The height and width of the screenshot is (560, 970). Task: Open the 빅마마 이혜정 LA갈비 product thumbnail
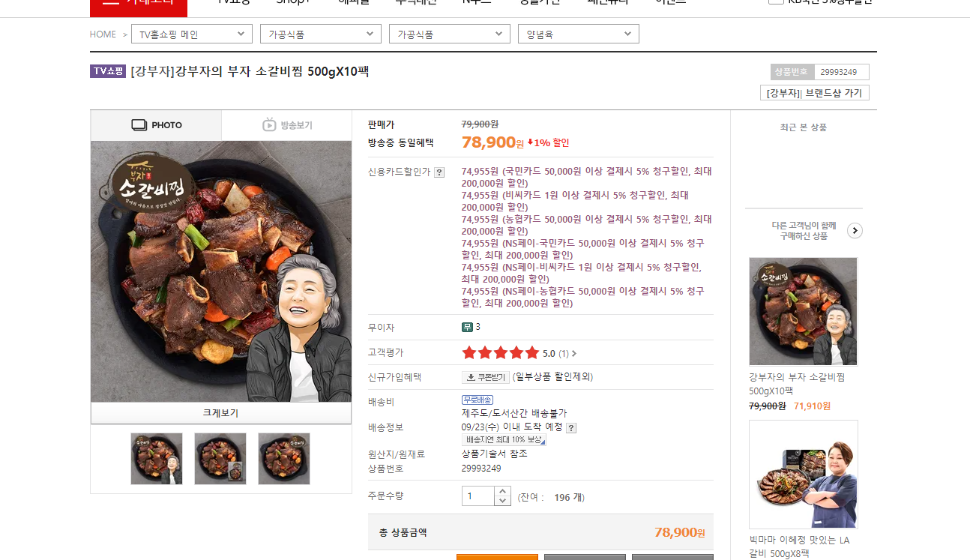pyautogui.click(x=804, y=475)
